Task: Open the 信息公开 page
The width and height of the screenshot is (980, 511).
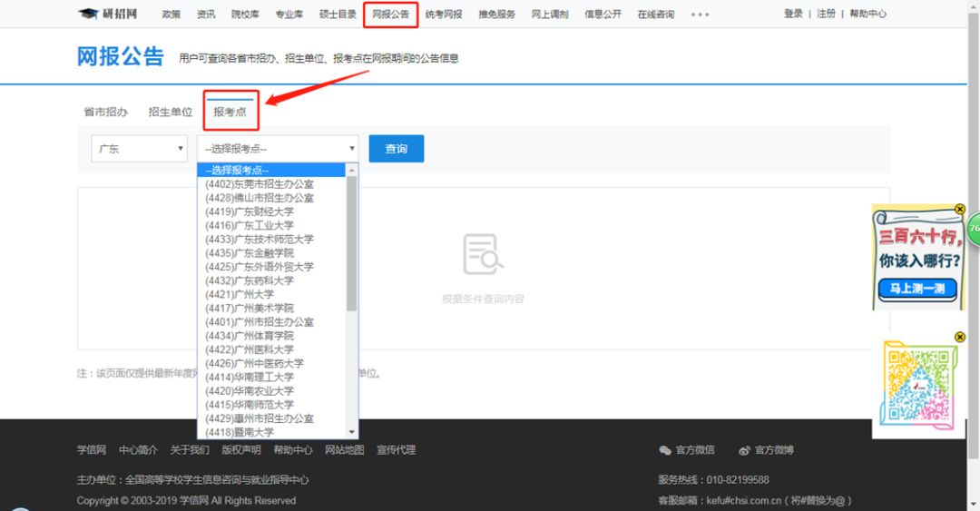Action: pos(603,15)
